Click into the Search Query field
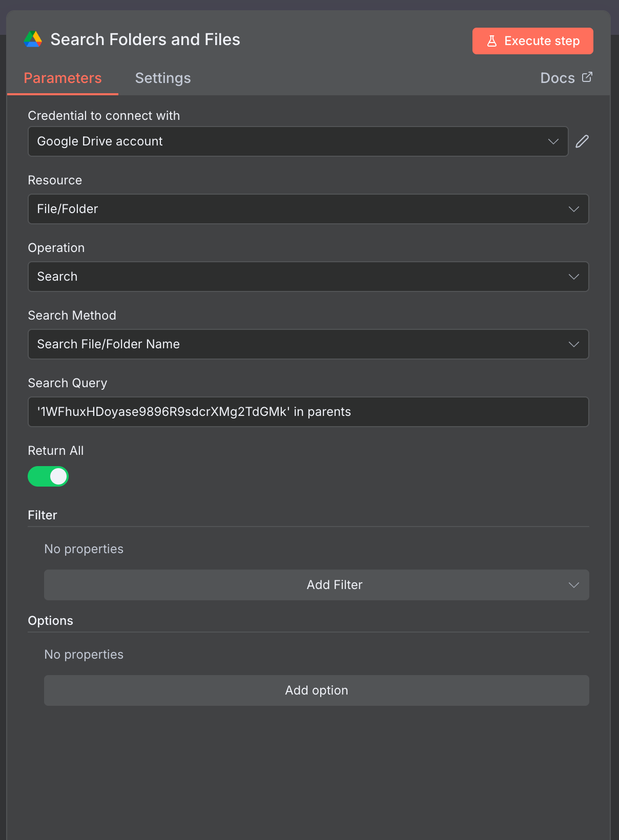619x840 pixels. click(x=307, y=412)
